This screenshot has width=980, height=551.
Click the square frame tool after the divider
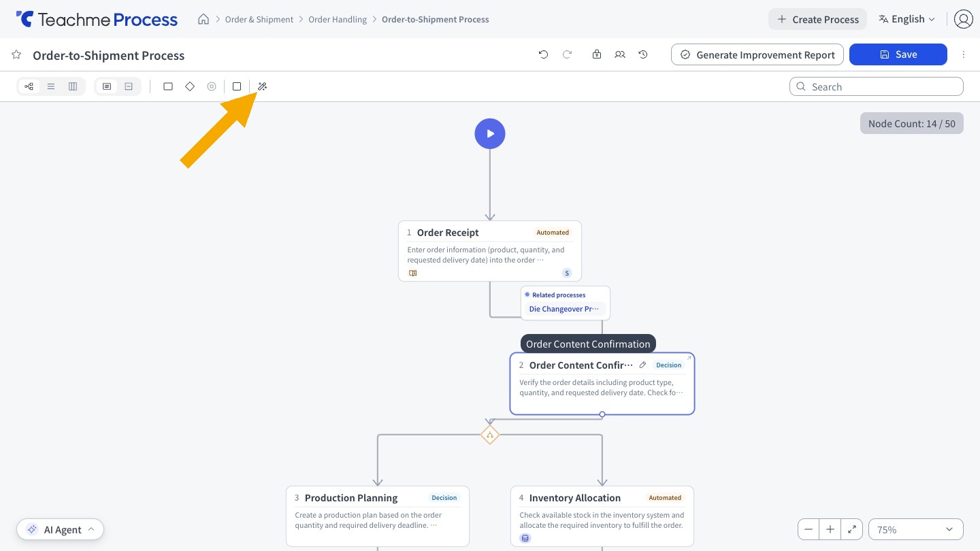tap(237, 86)
